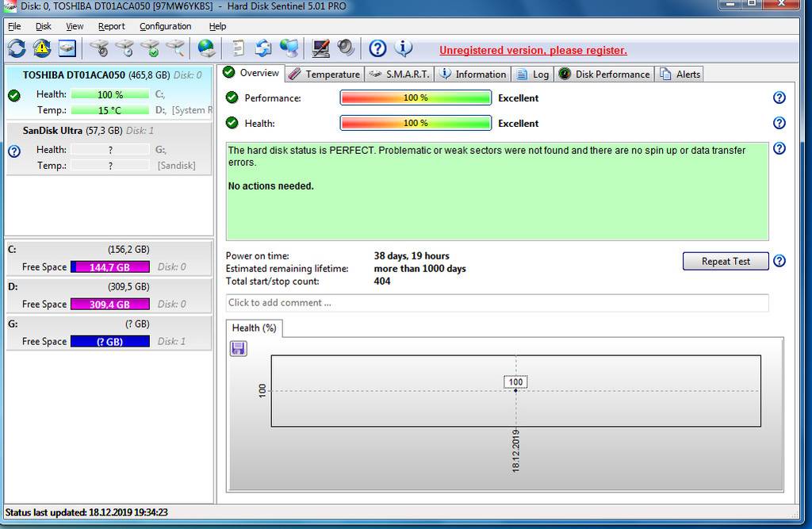Click the yellow warning triangle refresh icon

(x=42, y=48)
